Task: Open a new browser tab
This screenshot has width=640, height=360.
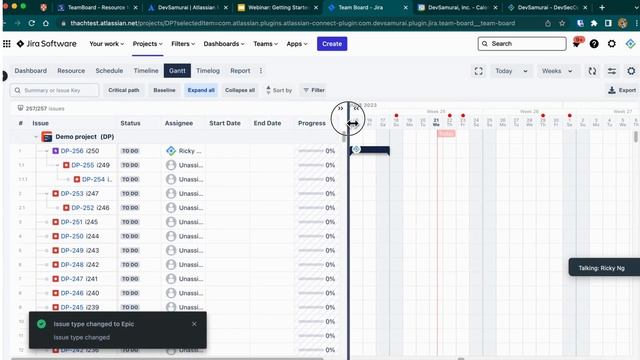Action: [x=602, y=7]
